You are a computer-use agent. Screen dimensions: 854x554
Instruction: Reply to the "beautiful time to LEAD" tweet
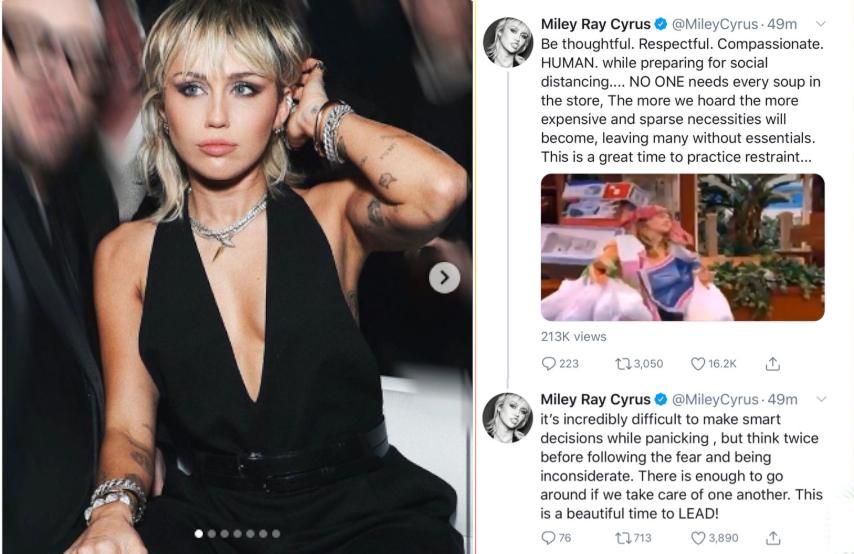[x=548, y=537]
